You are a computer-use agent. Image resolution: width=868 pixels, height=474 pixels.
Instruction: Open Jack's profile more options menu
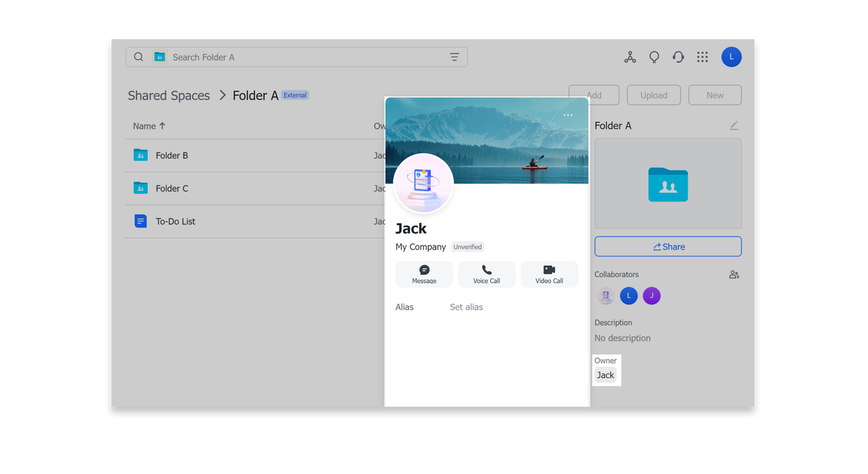tap(568, 115)
